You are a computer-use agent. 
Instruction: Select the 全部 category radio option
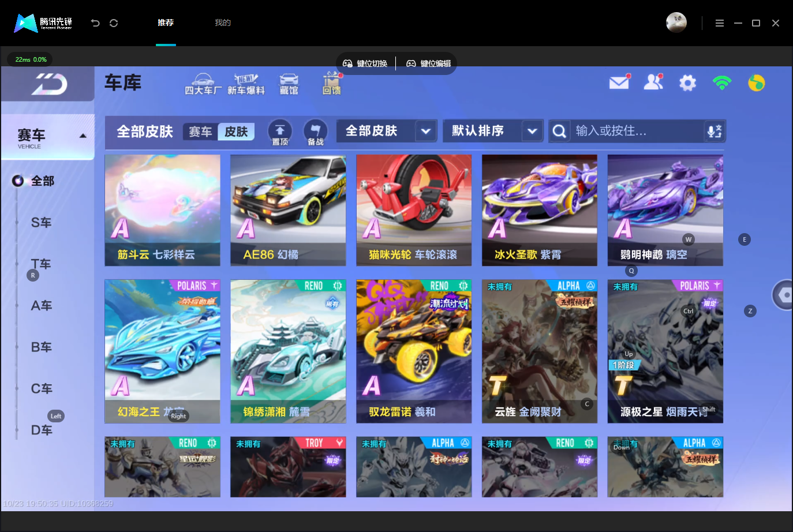coord(33,181)
